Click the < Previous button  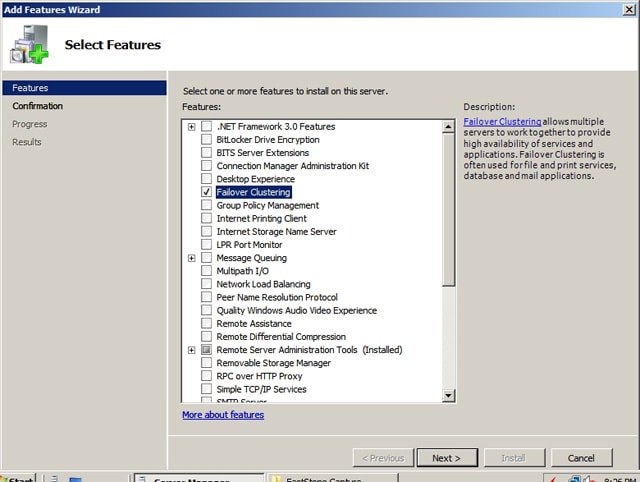[383, 458]
